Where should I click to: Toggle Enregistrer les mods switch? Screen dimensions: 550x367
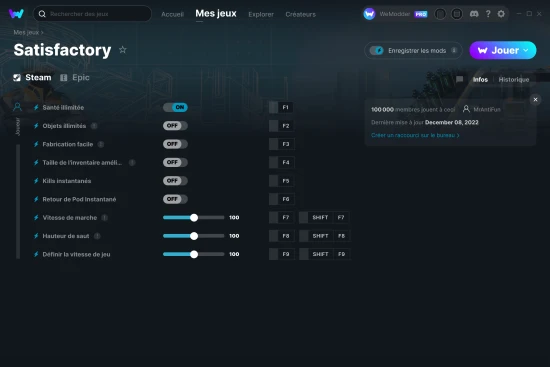(x=377, y=51)
